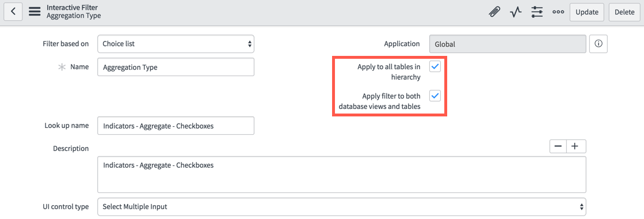This screenshot has width=644, height=219.
Task: Open more options three-dots icon
Action: pyautogui.click(x=558, y=12)
